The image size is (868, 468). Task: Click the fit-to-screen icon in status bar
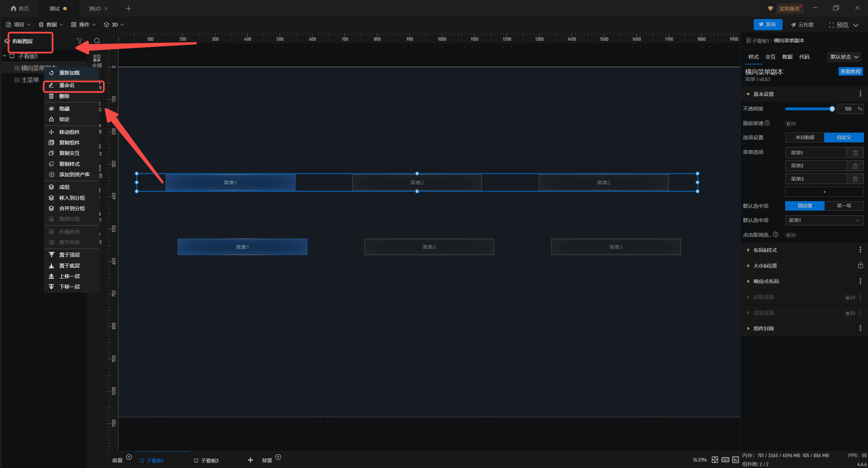tap(715, 460)
